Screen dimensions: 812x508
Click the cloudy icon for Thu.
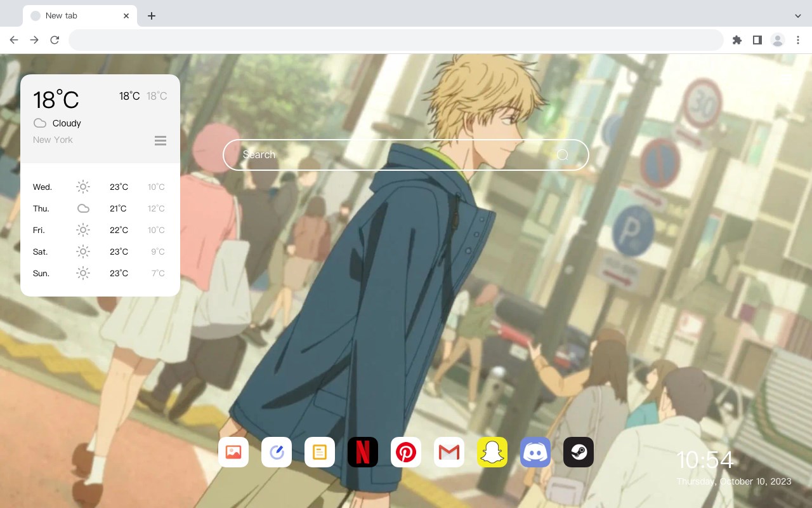[83, 208]
